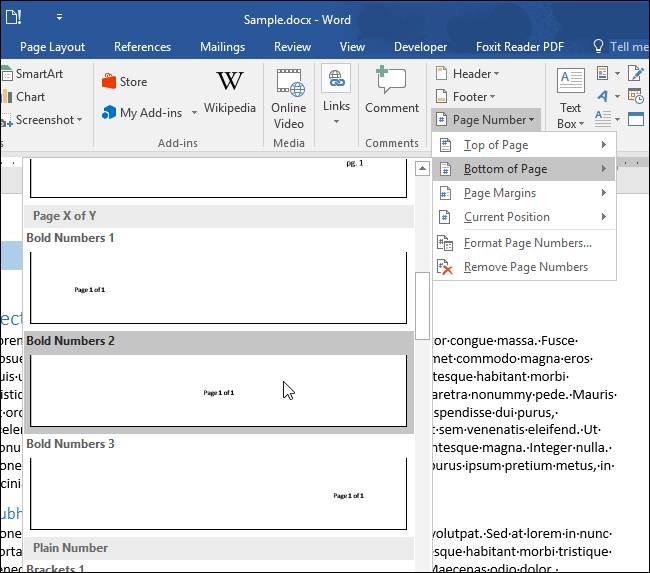
Task: Open the Drop Cap dropdown arrow
Action: tap(617, 119)
